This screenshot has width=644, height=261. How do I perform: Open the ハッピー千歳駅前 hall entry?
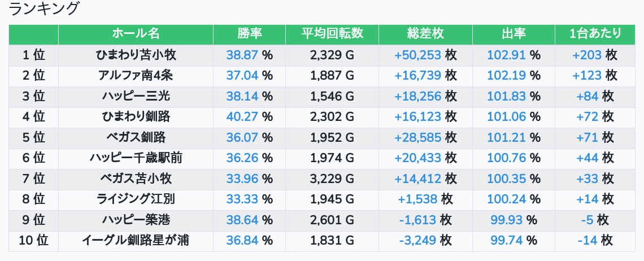136,158
